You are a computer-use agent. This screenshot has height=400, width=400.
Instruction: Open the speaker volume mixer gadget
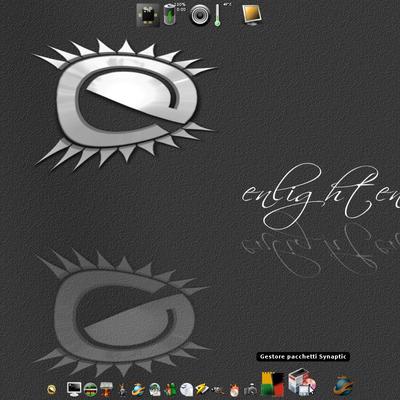click(200, 15)
